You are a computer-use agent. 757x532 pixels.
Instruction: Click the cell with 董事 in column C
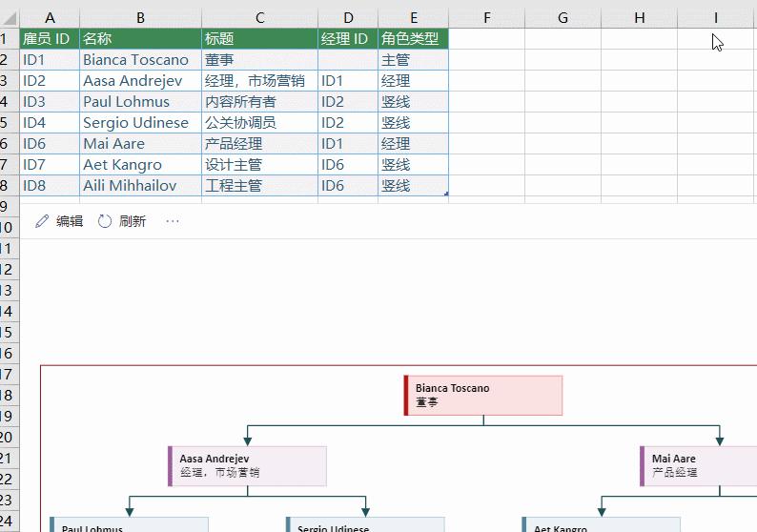259,60
